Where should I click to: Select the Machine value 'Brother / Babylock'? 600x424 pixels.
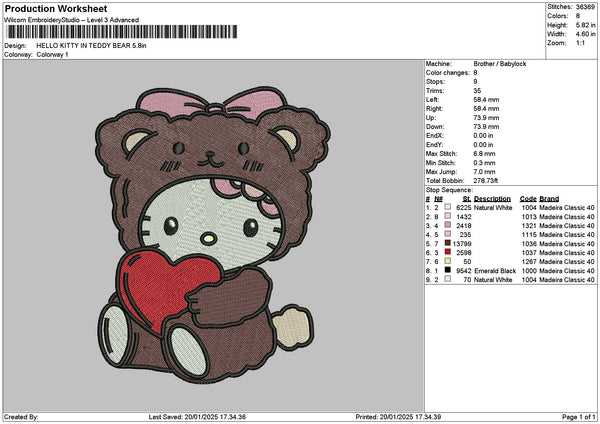pos(500,64)
